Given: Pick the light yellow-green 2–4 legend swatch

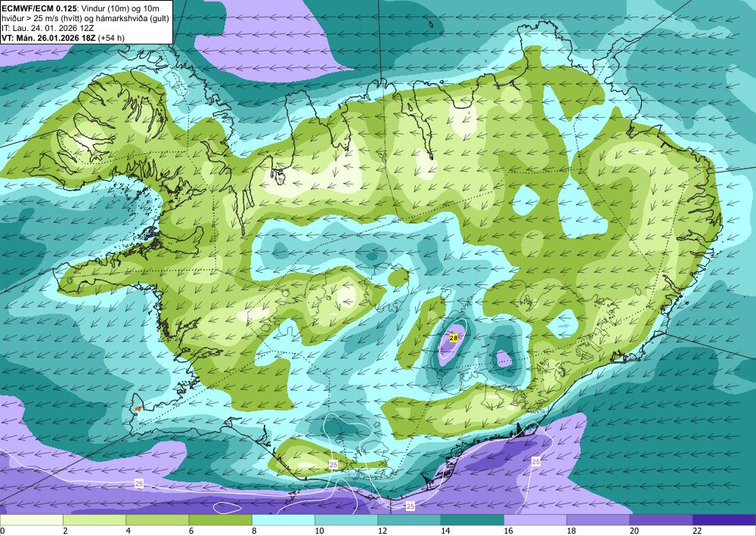Looking at the screenshot, I should pos(94,520).
